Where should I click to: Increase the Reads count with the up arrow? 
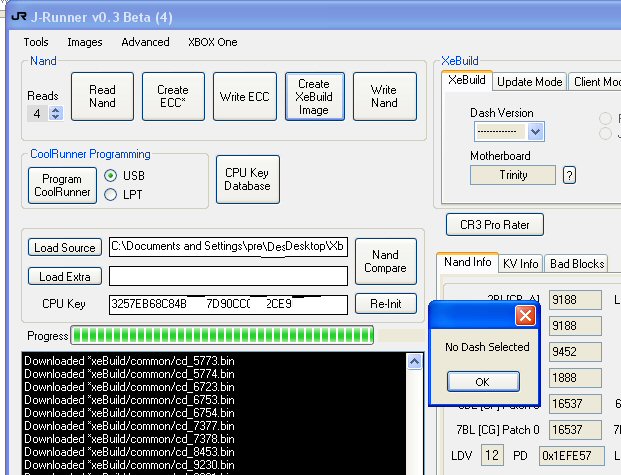(56, 109)
